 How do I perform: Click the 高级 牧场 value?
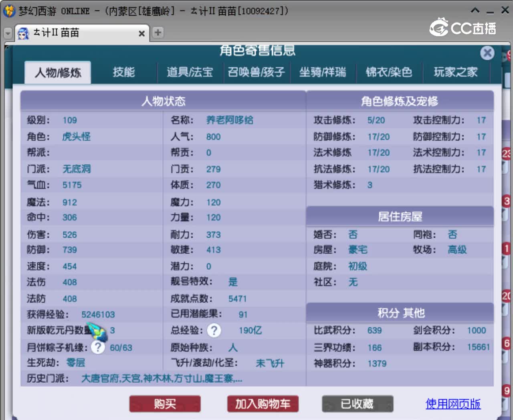(x=457, y=250)
